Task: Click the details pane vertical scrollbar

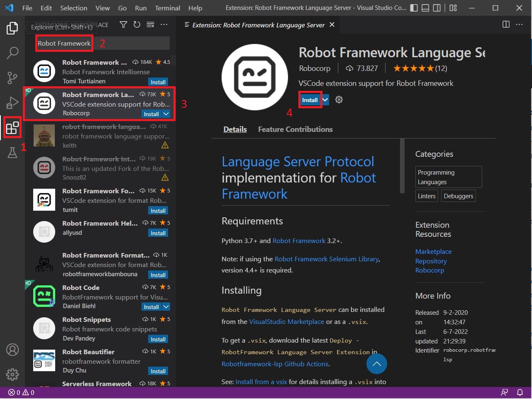Action: coord(402,166)
